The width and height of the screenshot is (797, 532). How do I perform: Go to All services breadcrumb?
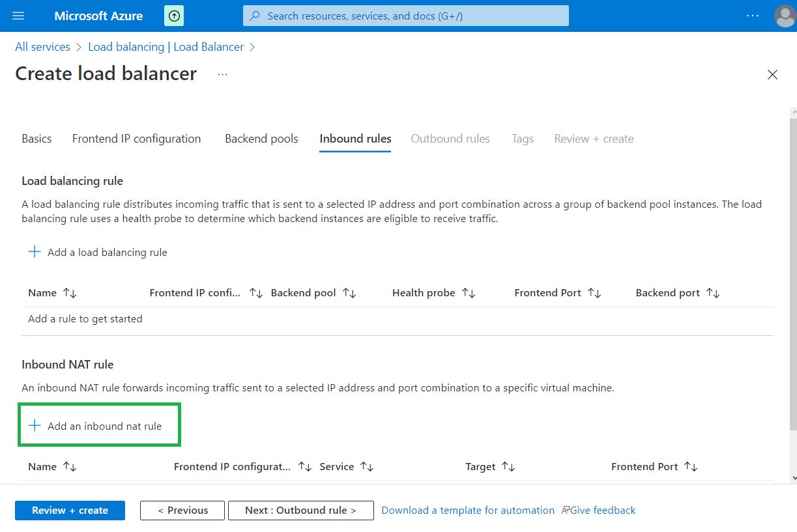(x=43, y=47)
